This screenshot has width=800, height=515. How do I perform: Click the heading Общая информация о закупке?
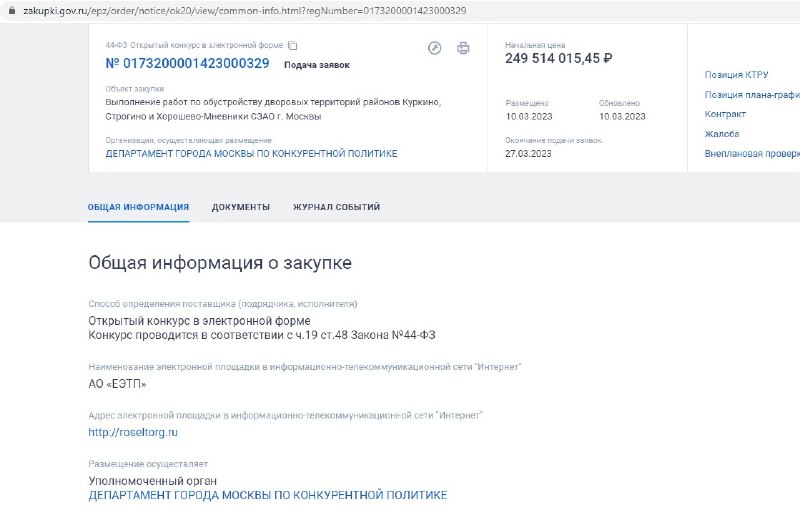click(x=220, y=262)
